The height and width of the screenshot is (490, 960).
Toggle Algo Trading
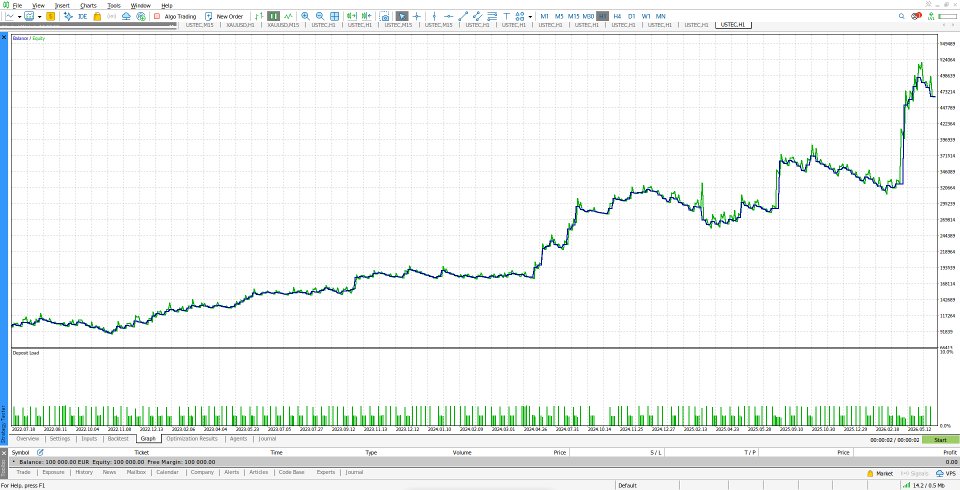coord(174,16)
